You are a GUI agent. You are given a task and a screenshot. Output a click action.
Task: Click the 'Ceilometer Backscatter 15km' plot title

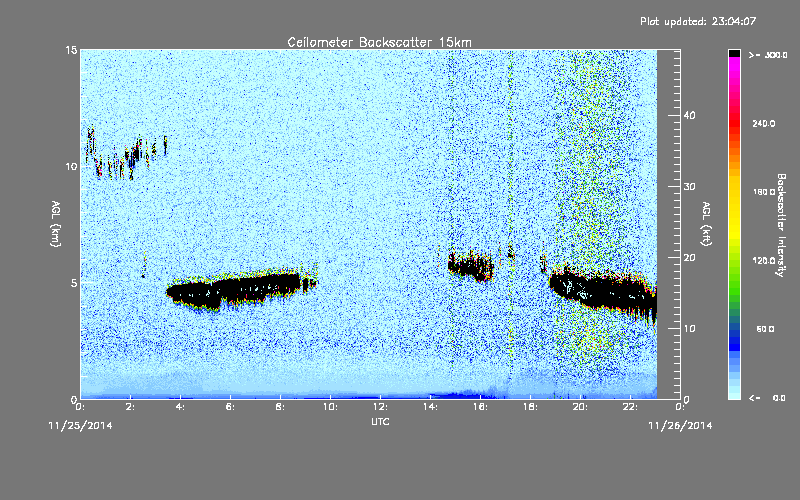click(380, 42)
